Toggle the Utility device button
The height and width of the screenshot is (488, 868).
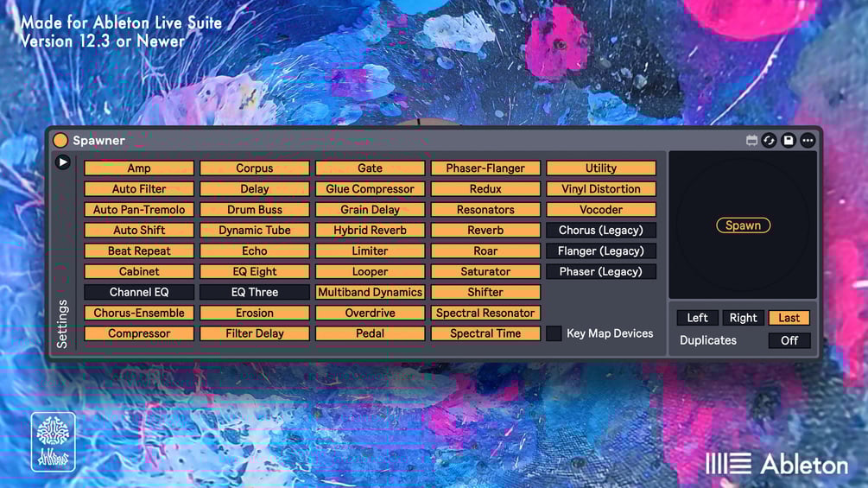(x=601, y=168)
